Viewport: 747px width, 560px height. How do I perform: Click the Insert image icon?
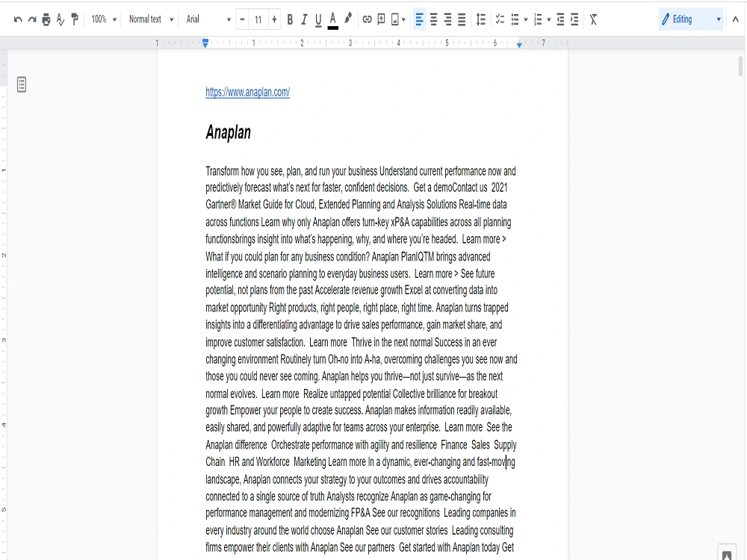tap(395, 19)
